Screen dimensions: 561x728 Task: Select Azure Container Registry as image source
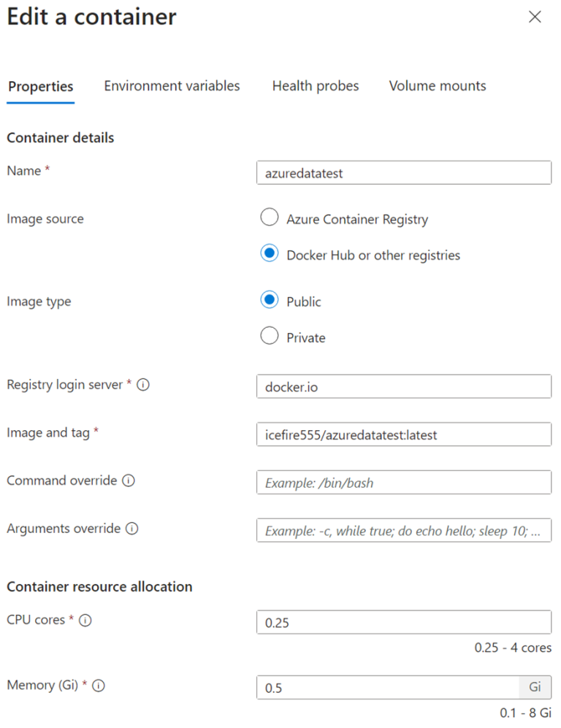(270, 217)
